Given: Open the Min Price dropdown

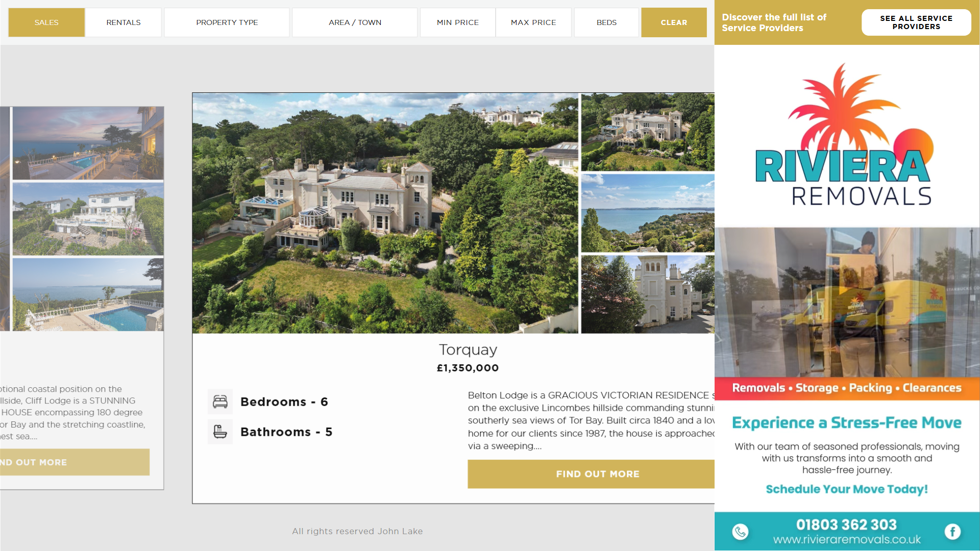Looking at the screenshot, I should click(x=458, y=22).
